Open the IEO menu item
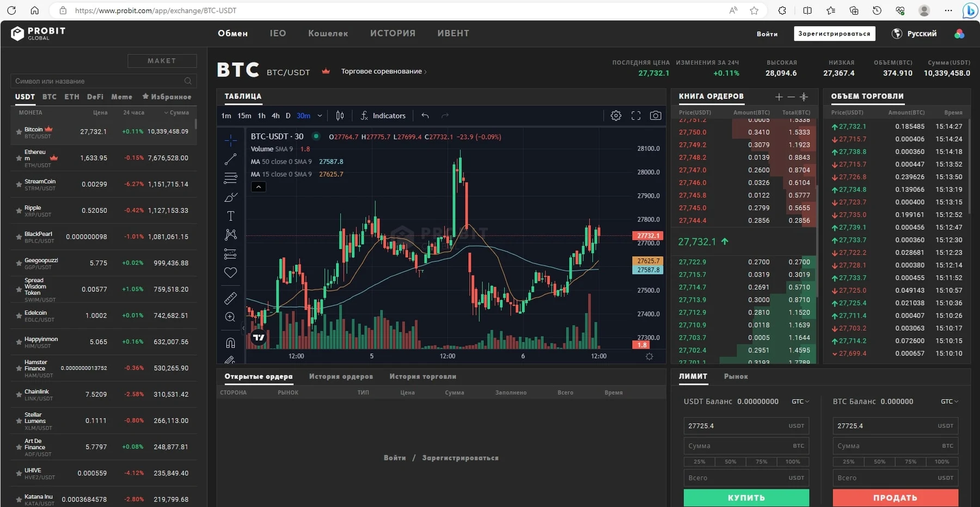Image resolution: width=980 pixels, height=507 pixels. coord(278,33)
